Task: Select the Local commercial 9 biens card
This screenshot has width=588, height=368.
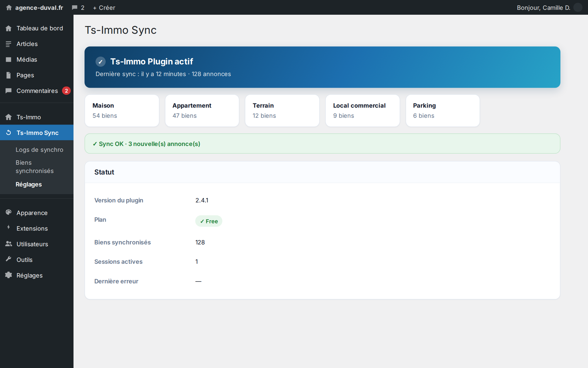Action: 363,111
